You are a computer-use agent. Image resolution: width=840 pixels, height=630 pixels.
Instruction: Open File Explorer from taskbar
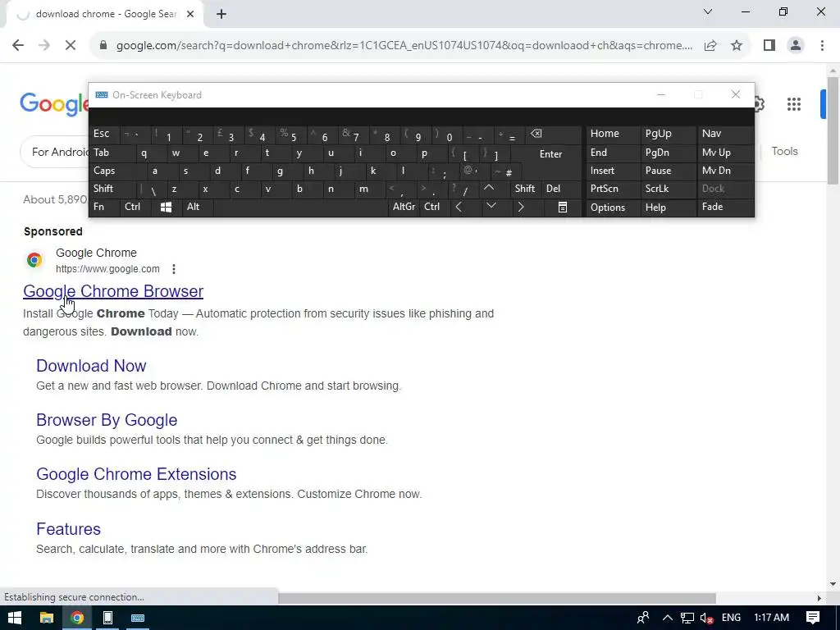click(x=47, y=618)
